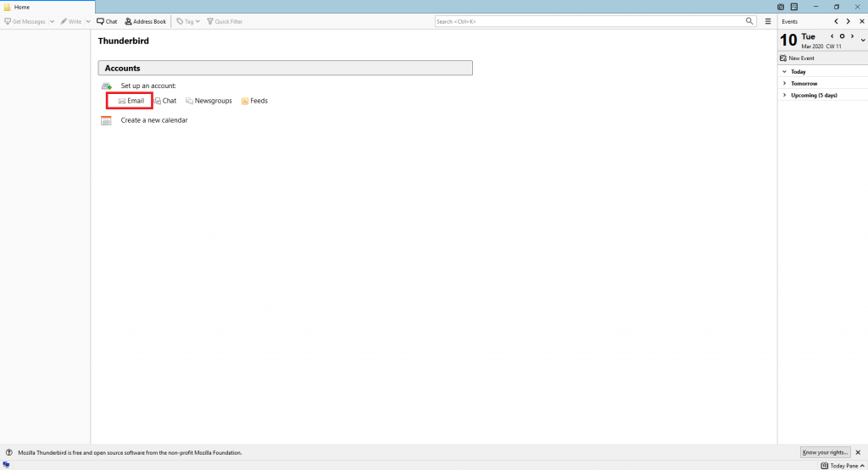The height and width of the screenshot is (470, 868).
Task: Set up an Email account
Action: click(x=131, y=101)
